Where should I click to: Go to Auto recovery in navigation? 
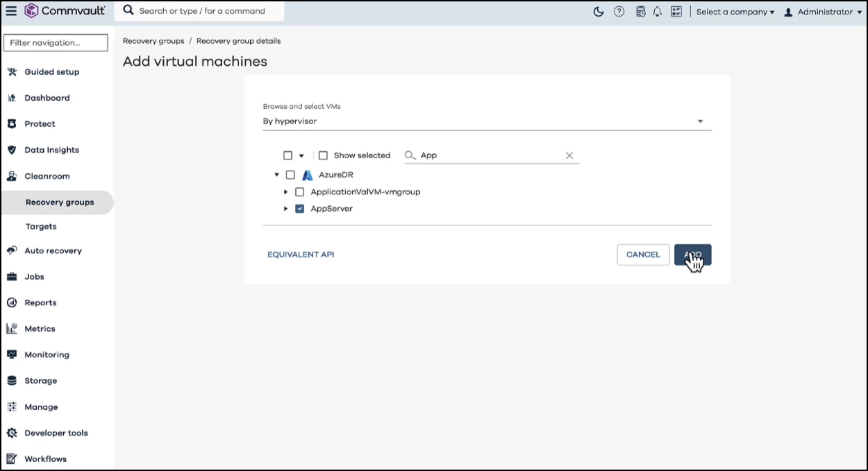point(53,250)
